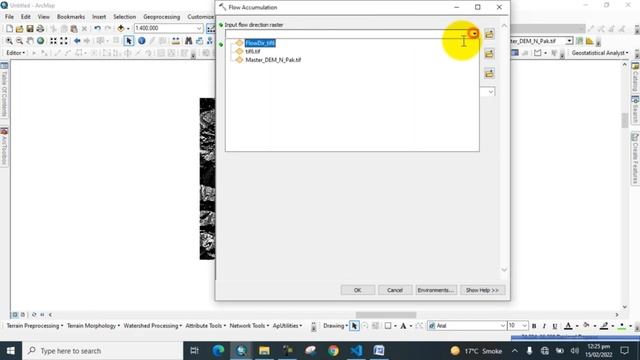
Task: Select the Measure ruler tool
Action: 176,41
